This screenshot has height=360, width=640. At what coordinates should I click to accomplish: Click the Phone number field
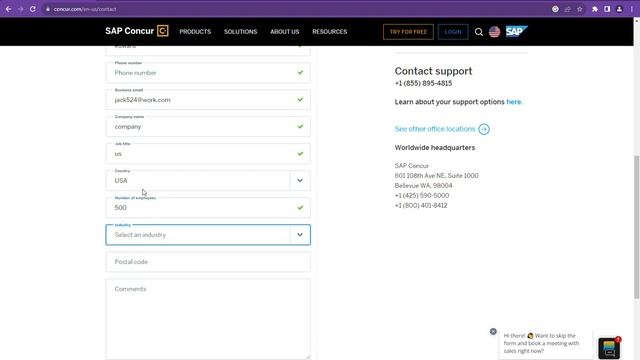click(x=208, y=73)
